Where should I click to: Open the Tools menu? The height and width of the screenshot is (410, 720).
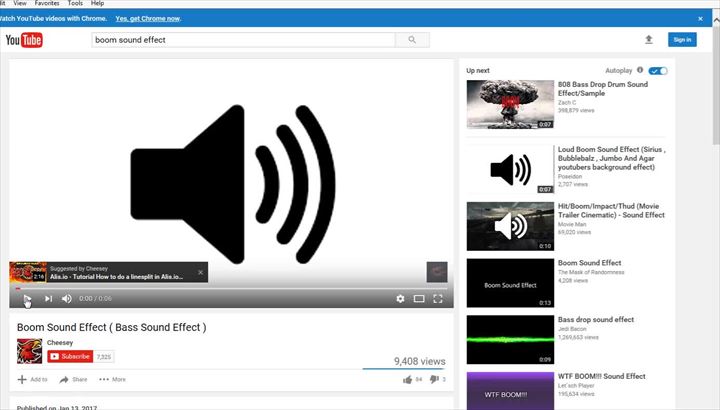(75, 4)
